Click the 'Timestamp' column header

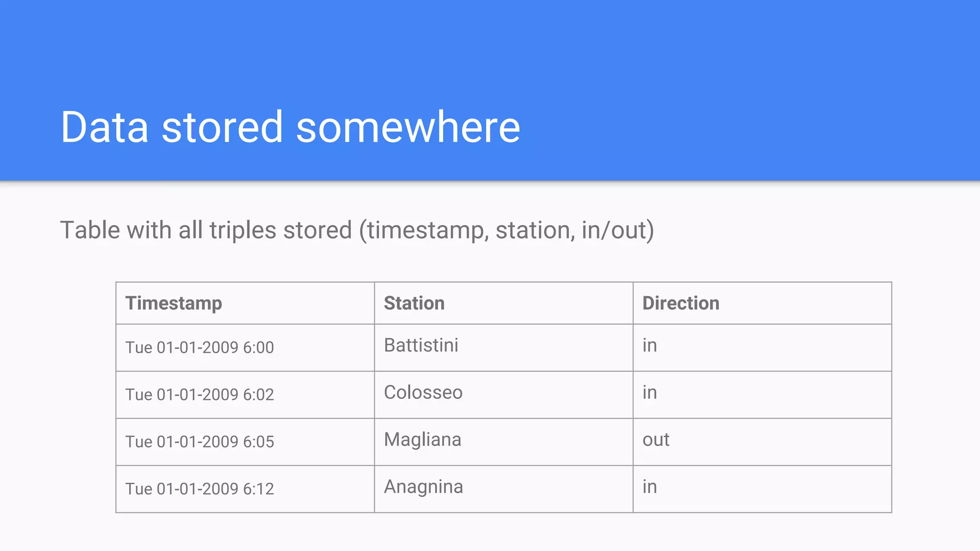(x=245, y=303)
